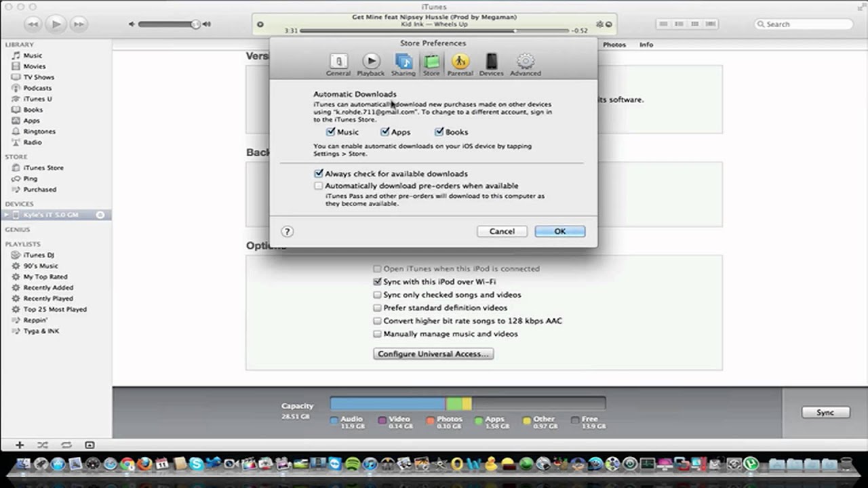This screenshot has width=868, height=488.
Task: Open the Parental preferences tab
Action: point(460,65)
